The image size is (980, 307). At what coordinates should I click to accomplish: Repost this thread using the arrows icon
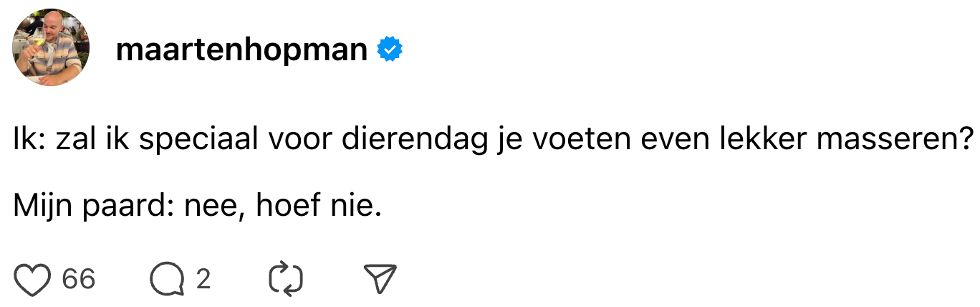coord(286,279)
